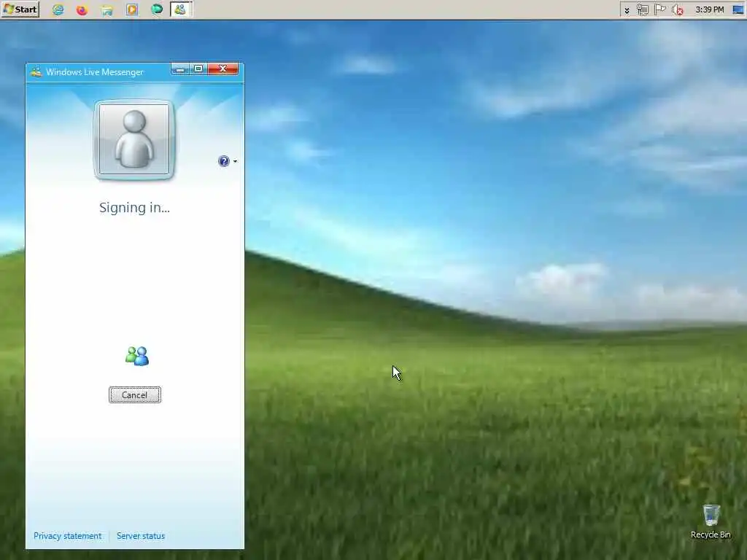
Task: Open the Start menu
Action: (20, 9)
